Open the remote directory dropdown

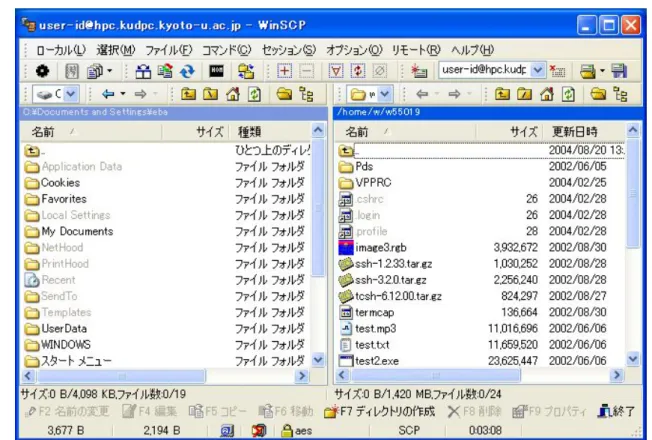point(385,94)
